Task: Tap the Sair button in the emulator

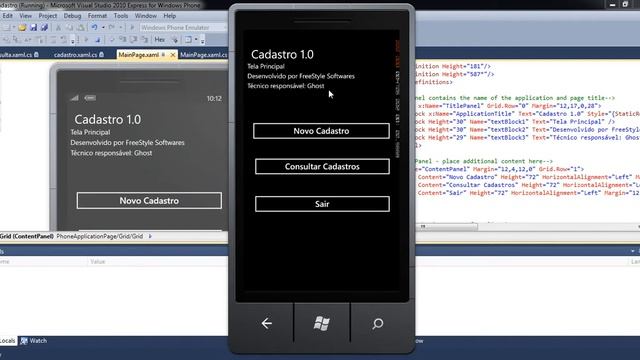Action: click(322, 204)
